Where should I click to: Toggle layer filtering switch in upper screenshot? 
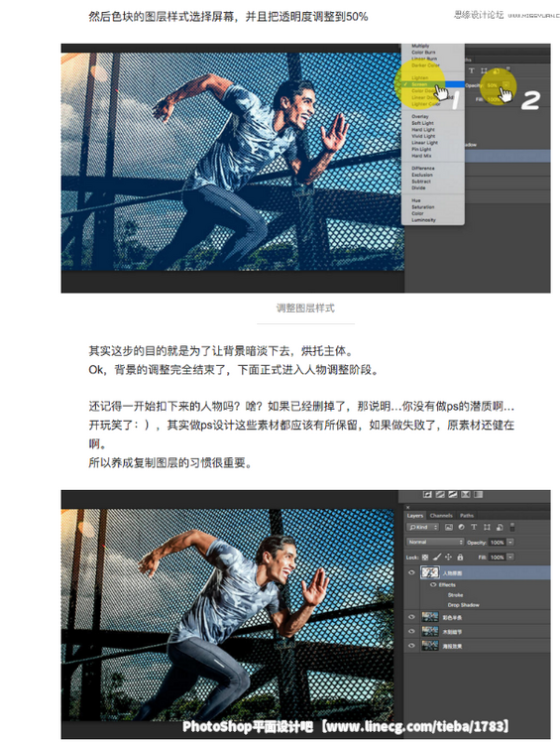point(508,70)
